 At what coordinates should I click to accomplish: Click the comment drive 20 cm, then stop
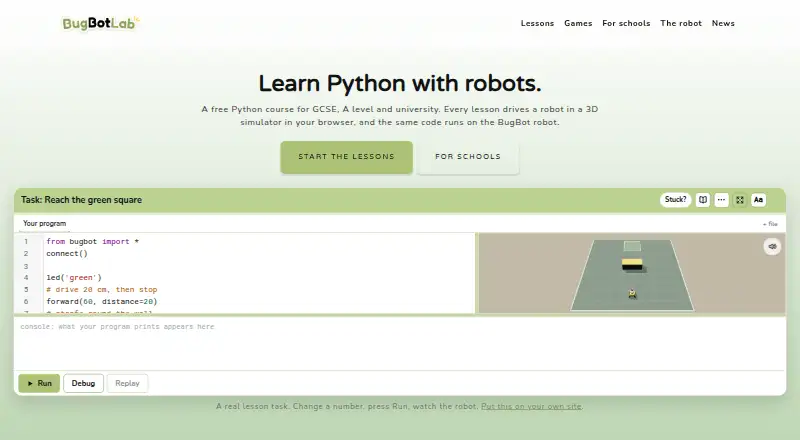102,289
